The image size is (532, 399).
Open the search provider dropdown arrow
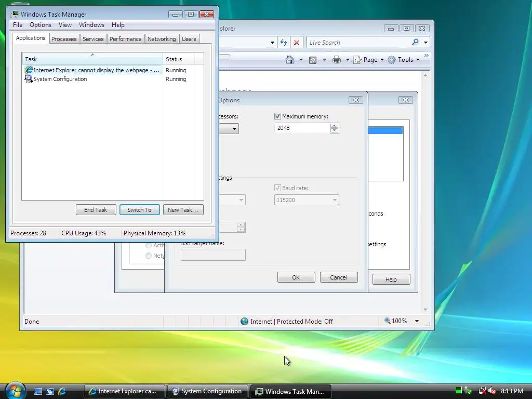426,43
